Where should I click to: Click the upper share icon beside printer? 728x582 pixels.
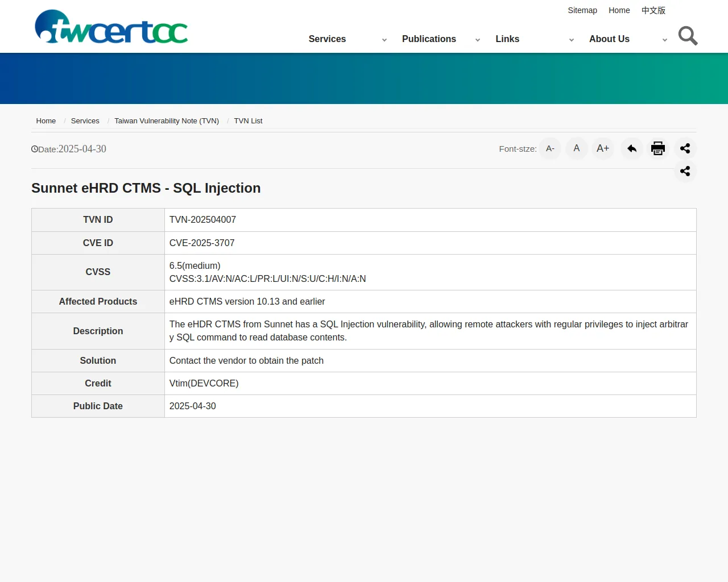pos(685,148)
